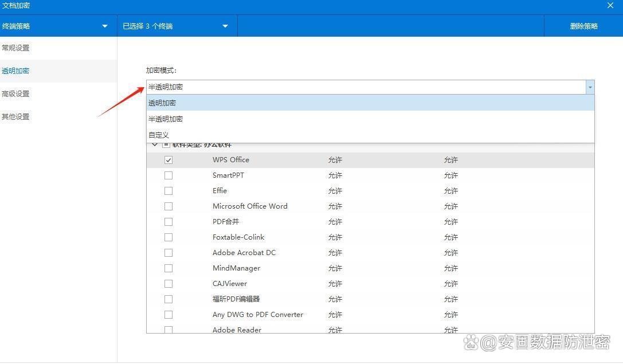Expand the 已选择 3 个终端 dropdown

[225, 26]
